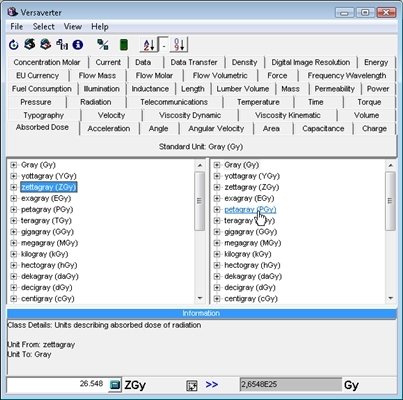Click the tree structure toolbar icon

(62, 44)
